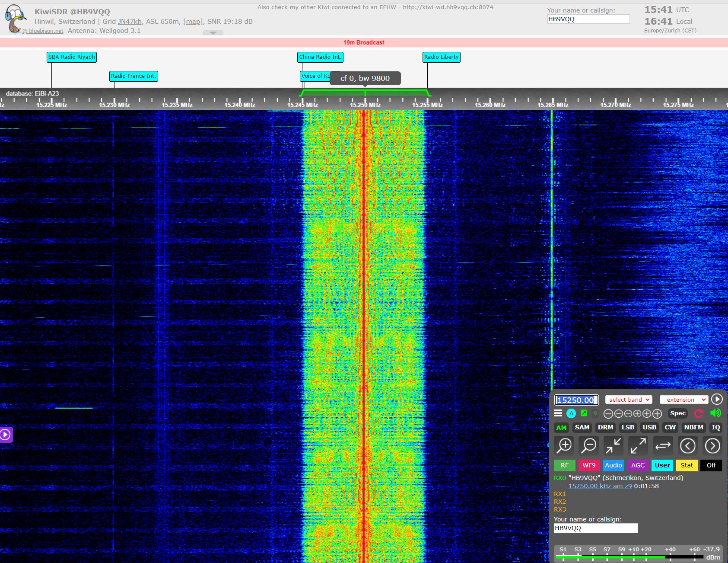Click the China Radio Int. station label
This screenshot has height=563, width=728.
[320, 57]
